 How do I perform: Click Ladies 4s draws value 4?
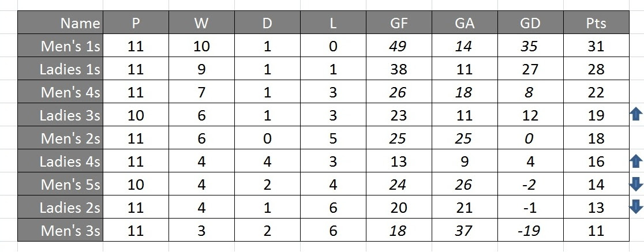[x=267, y=160]
